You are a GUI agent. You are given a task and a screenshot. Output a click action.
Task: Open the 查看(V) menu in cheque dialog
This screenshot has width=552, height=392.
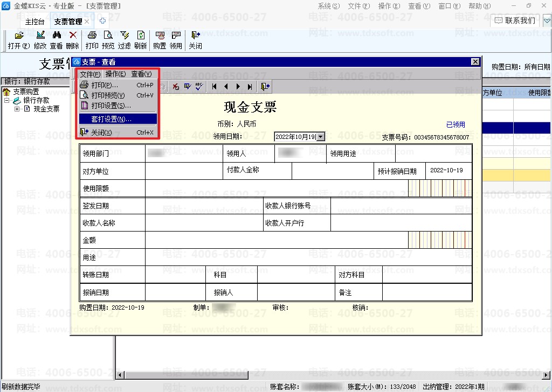pyautogui.click(x=142, y=74)
